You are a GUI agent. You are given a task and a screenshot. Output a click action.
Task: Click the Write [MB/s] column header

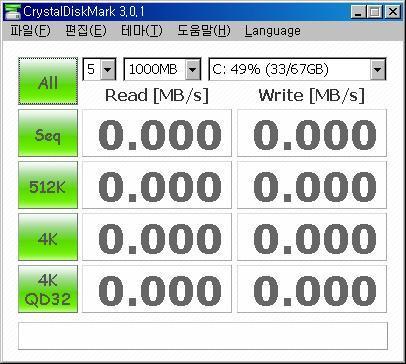pyautogui.click(x=312, y=96)
